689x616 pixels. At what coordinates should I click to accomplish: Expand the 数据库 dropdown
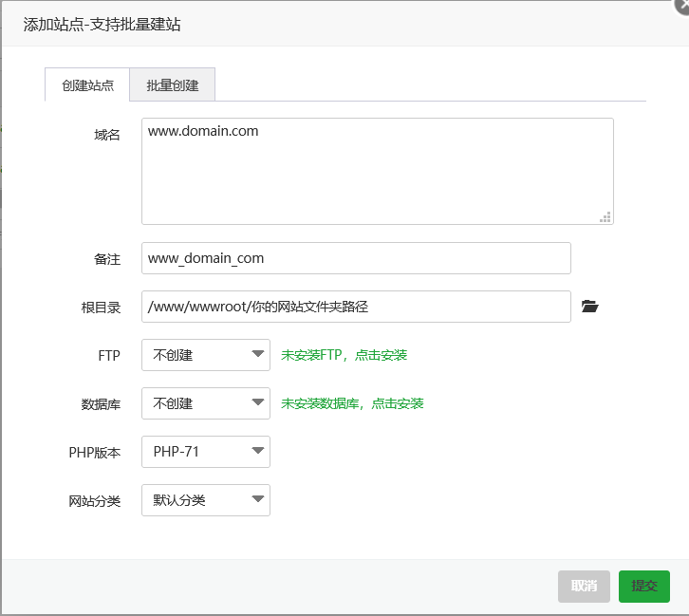[x=206, y=403]
